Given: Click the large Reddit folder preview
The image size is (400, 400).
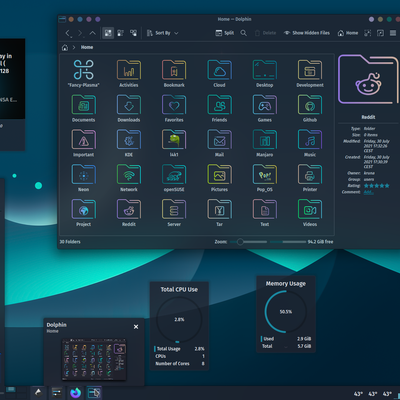Looking at the screenshot, I should 368,80.
